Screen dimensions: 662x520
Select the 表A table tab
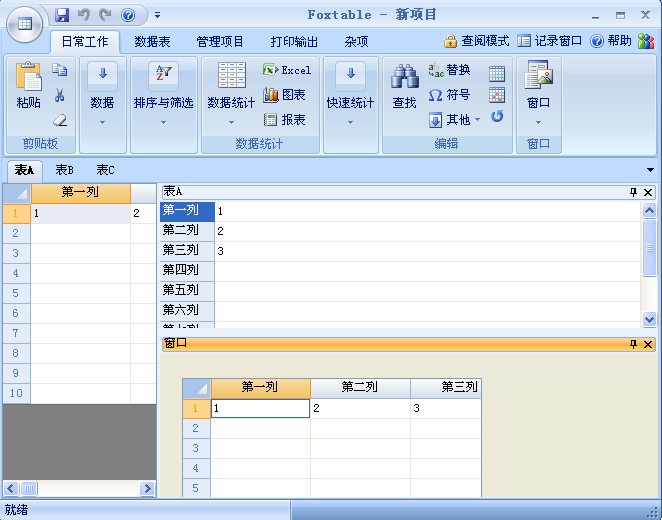click(x=24, y=170)
